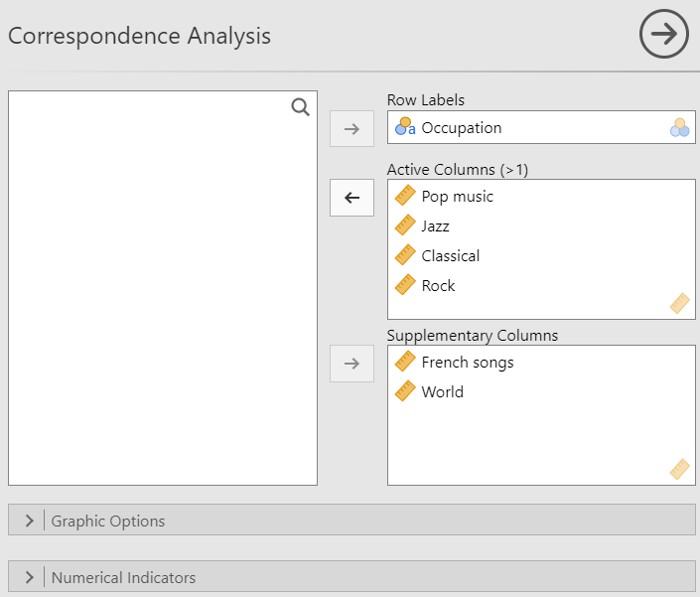The image size is (700, 597).
Task: Expand the Graphic Options section
Action: tap(351, 520)
